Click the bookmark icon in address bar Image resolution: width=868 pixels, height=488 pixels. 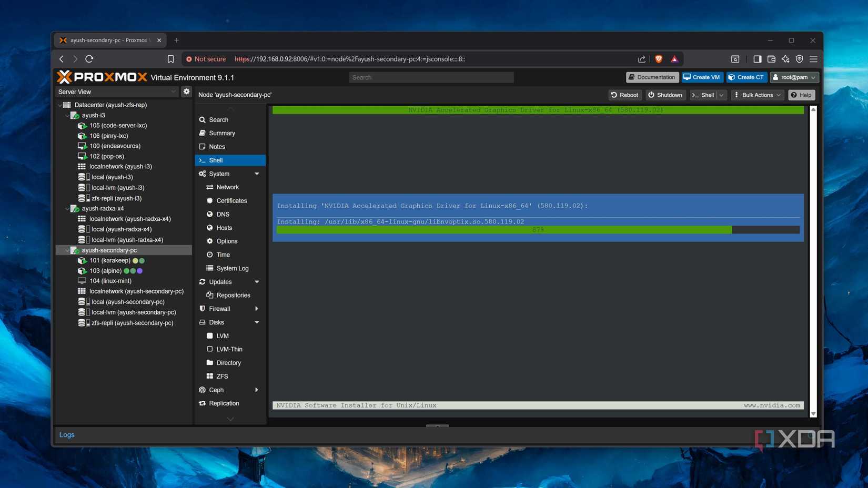pos(170,59)
